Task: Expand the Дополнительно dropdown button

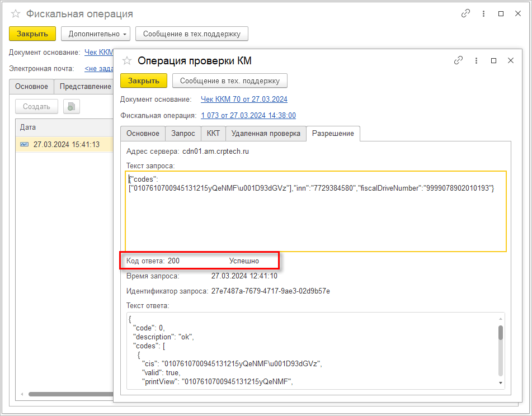Action: tap(96, 34)
